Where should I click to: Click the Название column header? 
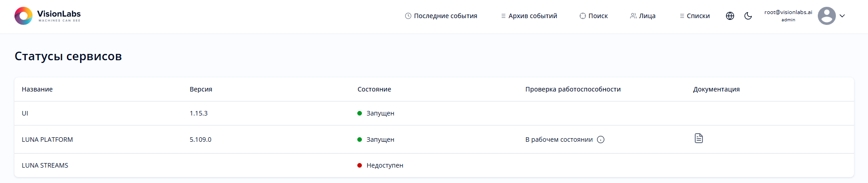click(x=37, y=89)
